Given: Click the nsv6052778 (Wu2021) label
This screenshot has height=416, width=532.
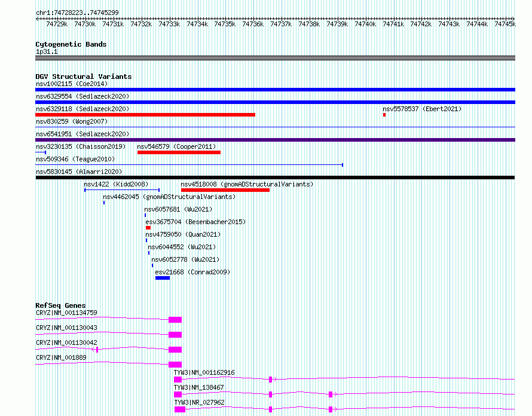Looking at the screenshot, I should (x=185, y=259).
